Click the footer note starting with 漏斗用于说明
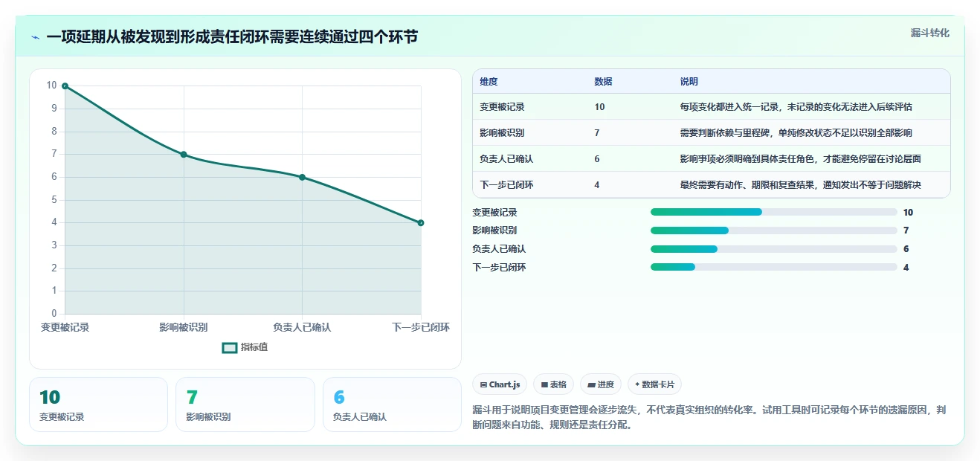The image size is (980, 461). [709, 418]
